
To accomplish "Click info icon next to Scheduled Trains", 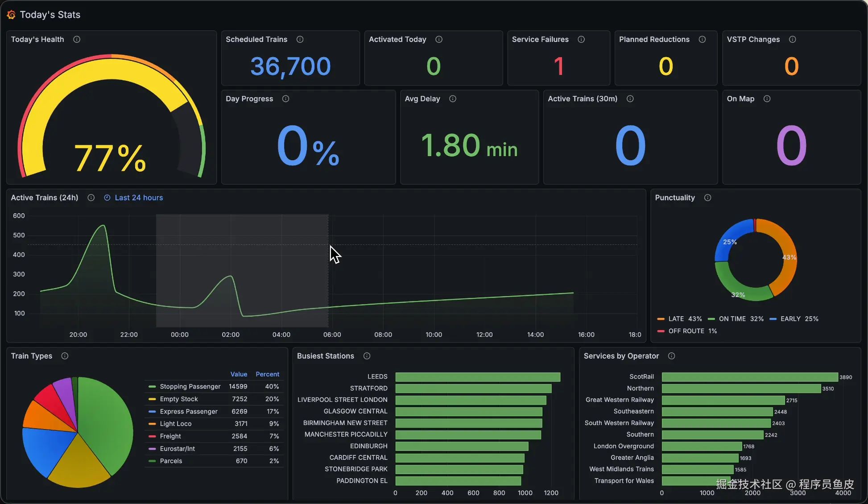I will coord(300,39).
